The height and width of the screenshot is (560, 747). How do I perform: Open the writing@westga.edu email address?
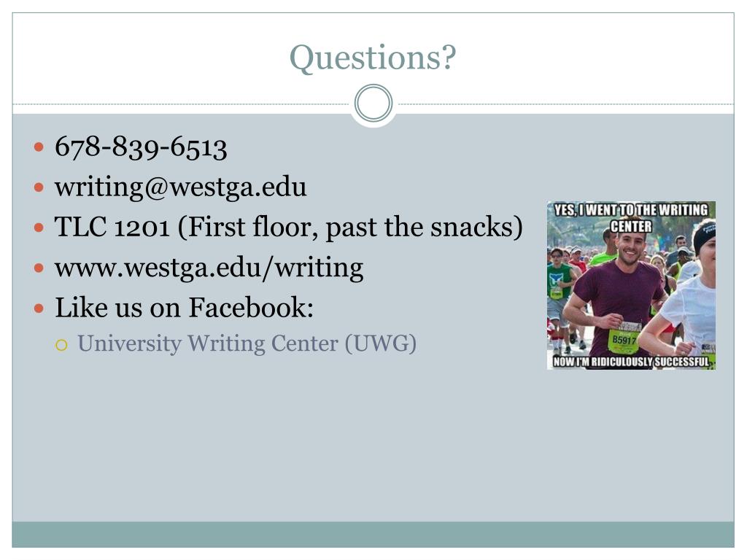[180, 187]
